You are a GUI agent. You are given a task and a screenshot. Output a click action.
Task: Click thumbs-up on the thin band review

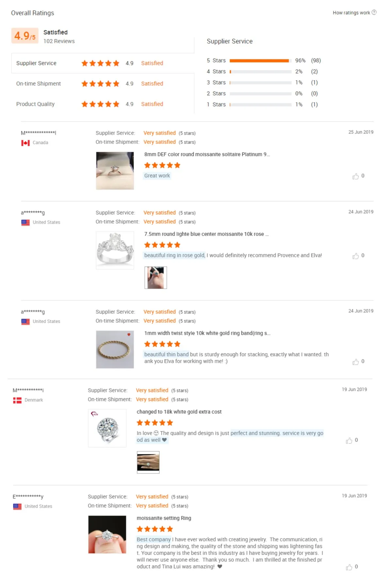(355, 362)
